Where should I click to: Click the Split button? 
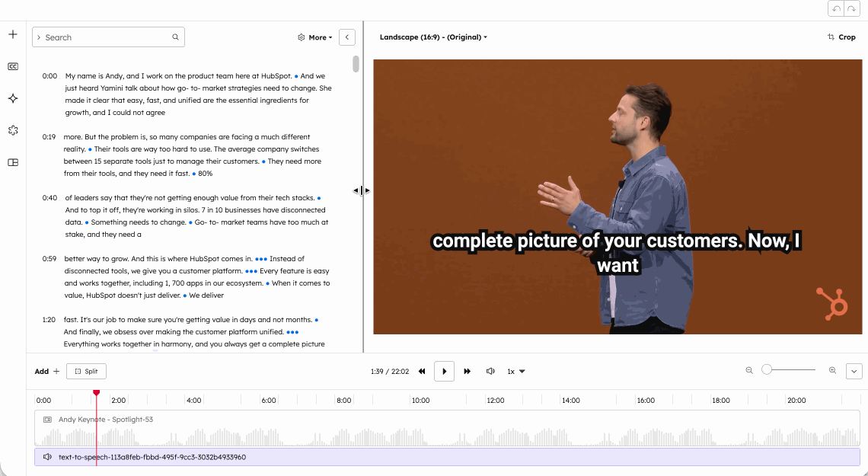[86, 371]
